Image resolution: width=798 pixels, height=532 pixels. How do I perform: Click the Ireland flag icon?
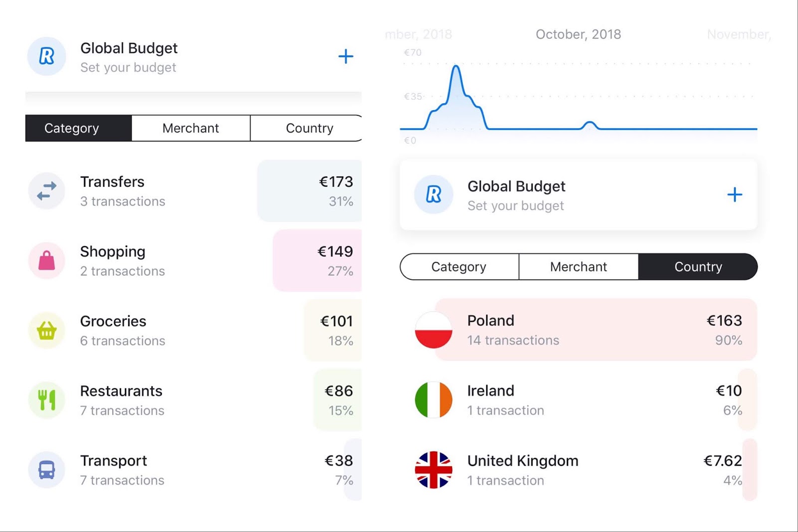[433, 400]
